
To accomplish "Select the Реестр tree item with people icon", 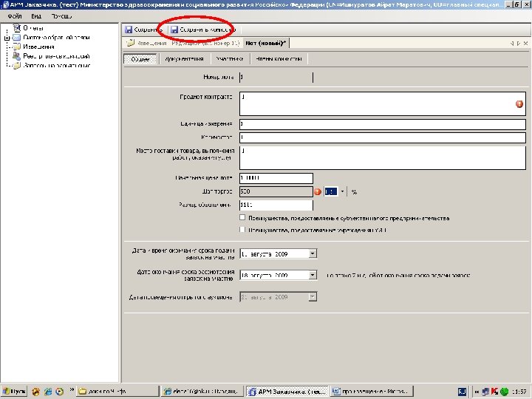I will 52,56.
